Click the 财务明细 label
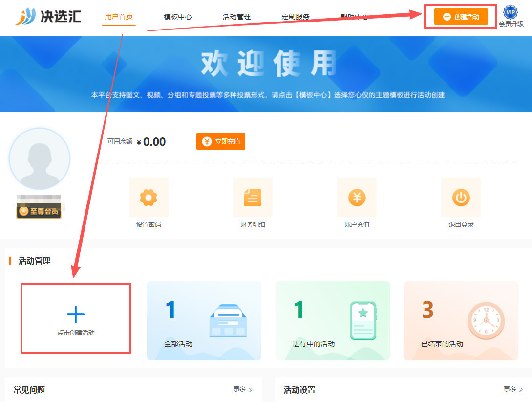The width and height of the screenshot is (532, 402). [253, 224]
